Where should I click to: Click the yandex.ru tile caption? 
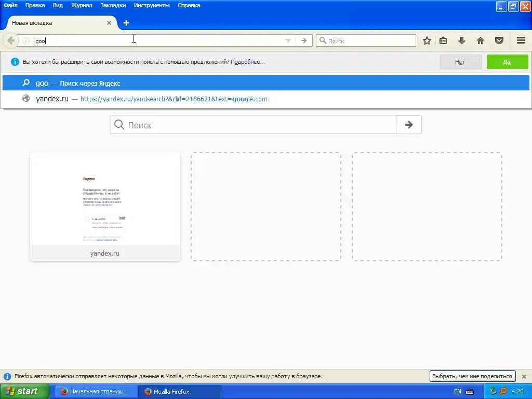click(x=105, y=253)
